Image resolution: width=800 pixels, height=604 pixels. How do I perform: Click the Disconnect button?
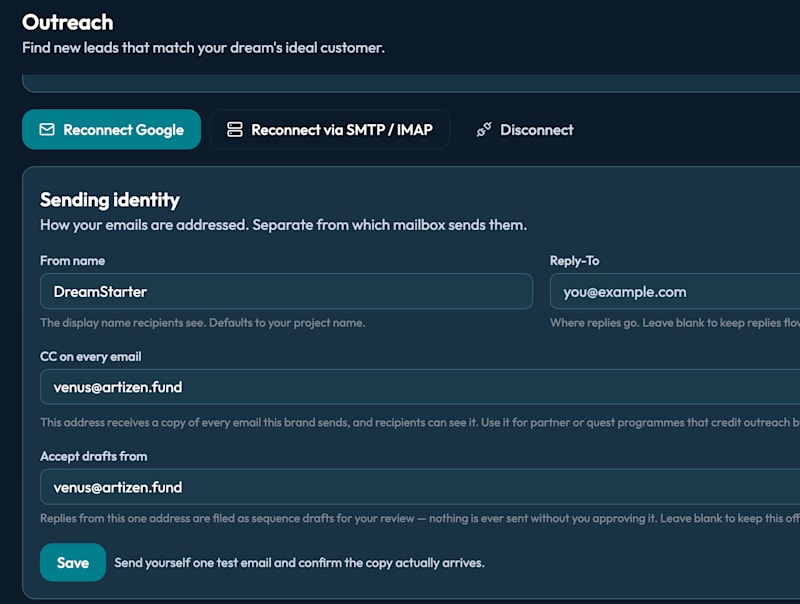525,130
